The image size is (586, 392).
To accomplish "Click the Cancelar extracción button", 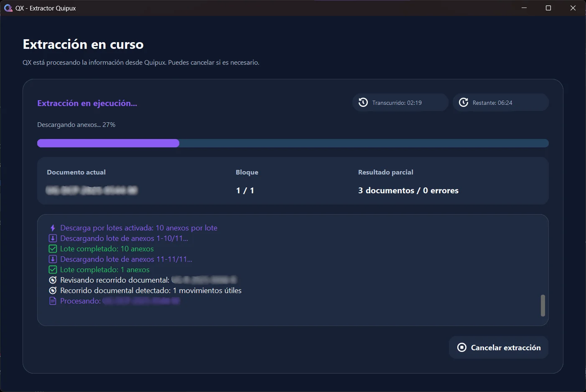I will coord(498,347).
